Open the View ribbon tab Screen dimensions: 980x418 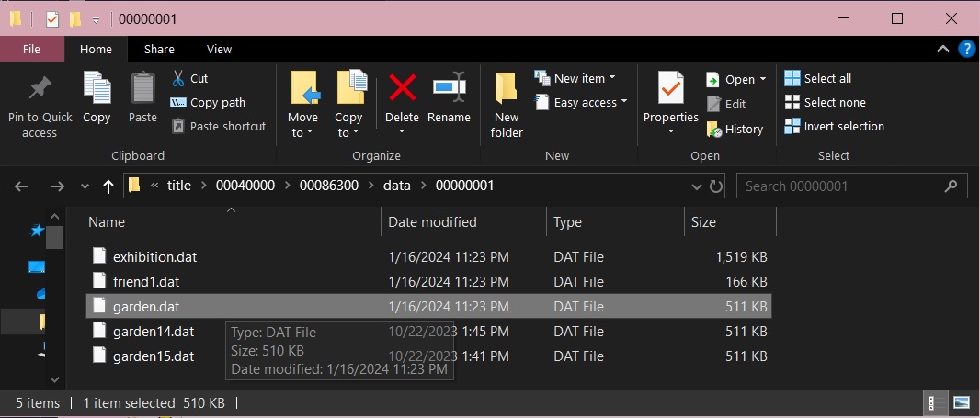coord(219,50)
